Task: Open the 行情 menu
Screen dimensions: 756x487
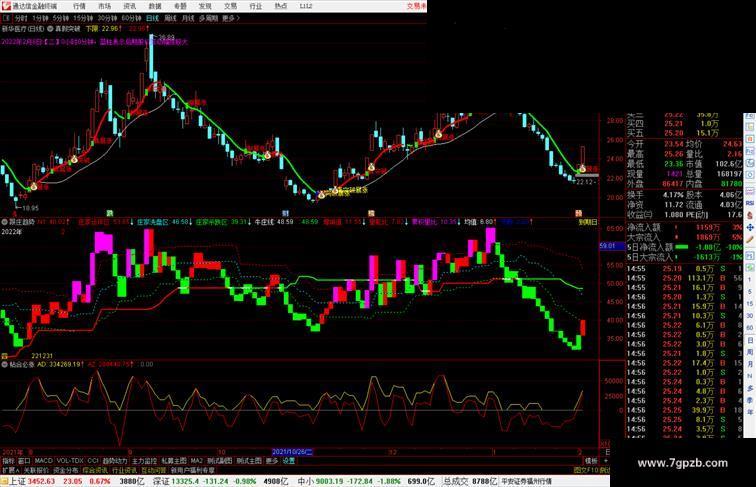Action: pyautogui.click(x=79, y=6)
